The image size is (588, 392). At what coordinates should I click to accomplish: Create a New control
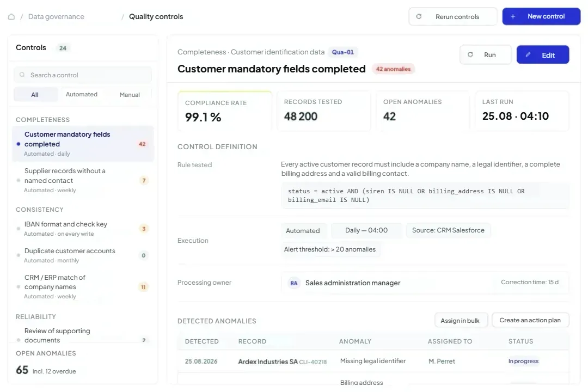(x=541, y=16)
